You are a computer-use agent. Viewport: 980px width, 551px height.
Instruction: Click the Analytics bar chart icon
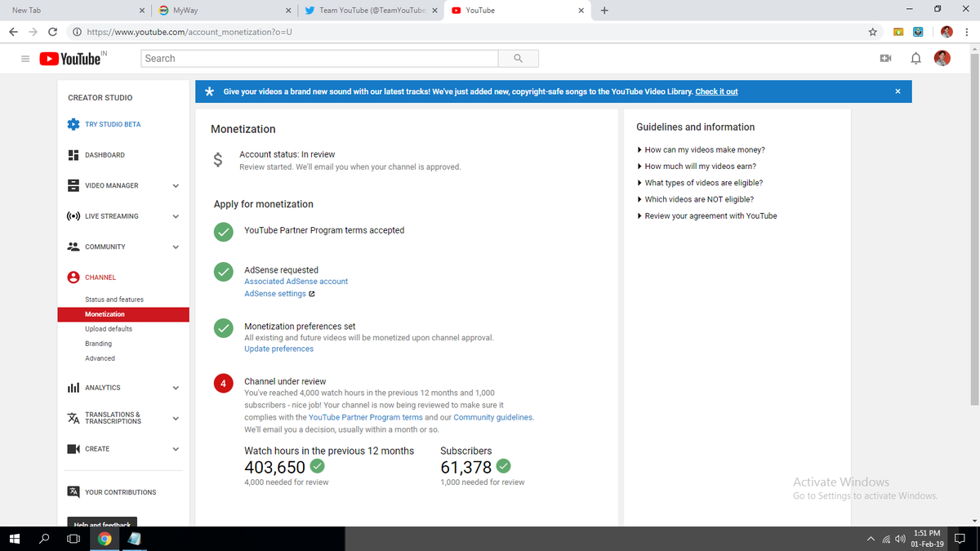(x=73, y=388)
